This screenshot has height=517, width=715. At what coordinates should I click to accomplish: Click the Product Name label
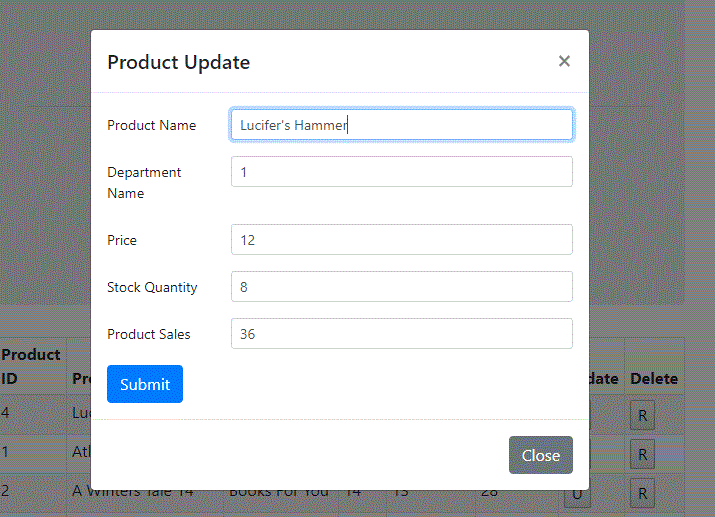pyautogui.click(x=151, y=125)
